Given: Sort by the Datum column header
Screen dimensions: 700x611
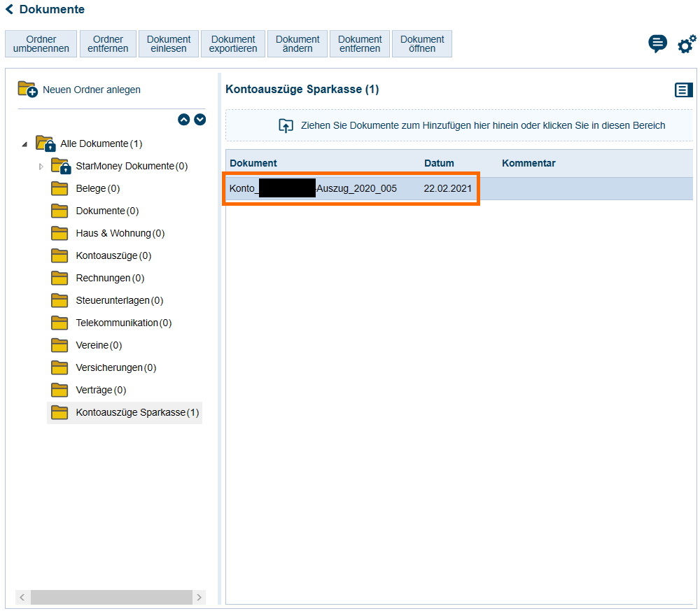Looking at the screenshot, I should click(x=439, y=163).
